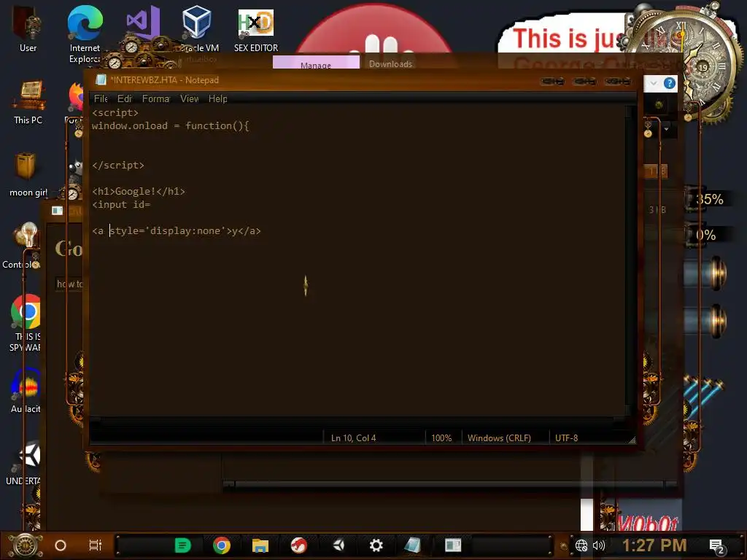
Task: Open the Help menu in Notepad
Action: tap(217, 98)
